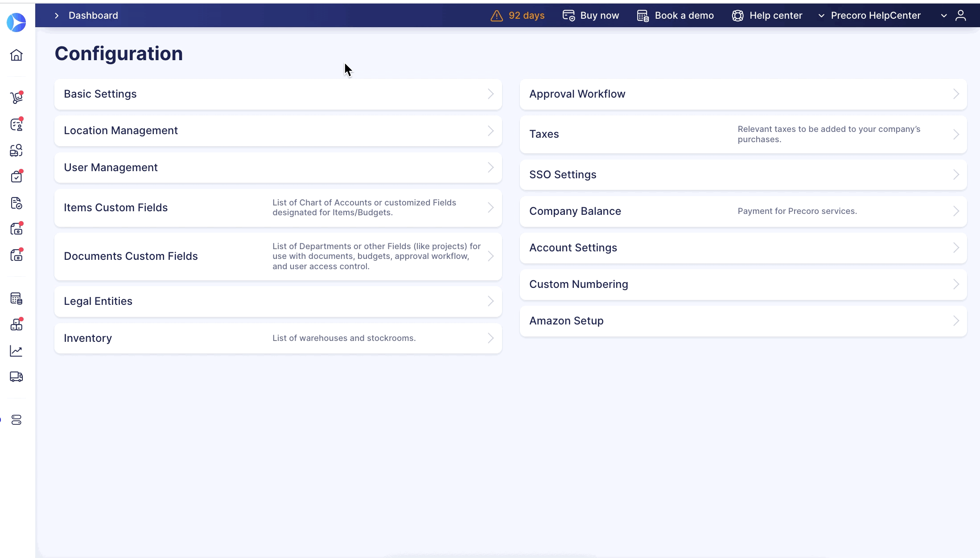Open Documents Custom Fields
The width and height of the screenshot is (980, 558).
[x=278, y=256]
